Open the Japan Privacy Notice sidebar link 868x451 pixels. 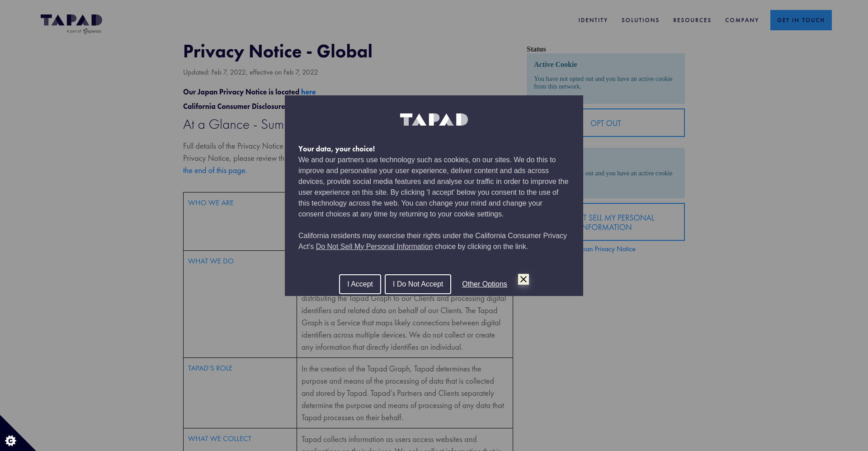(x=609, y=249)
